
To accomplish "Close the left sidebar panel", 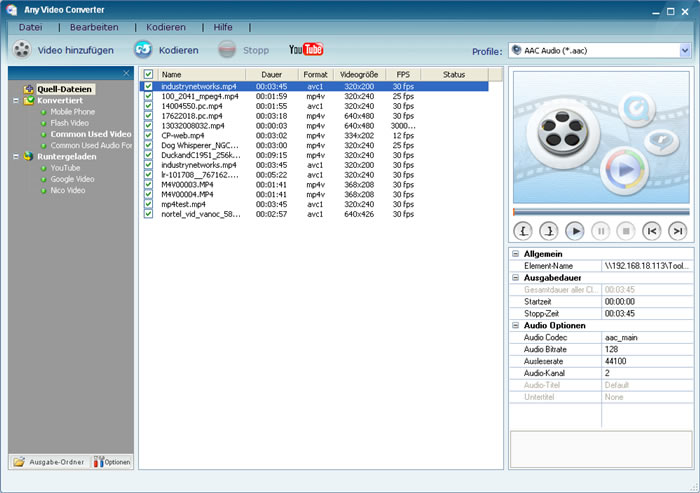I will 126,73.
